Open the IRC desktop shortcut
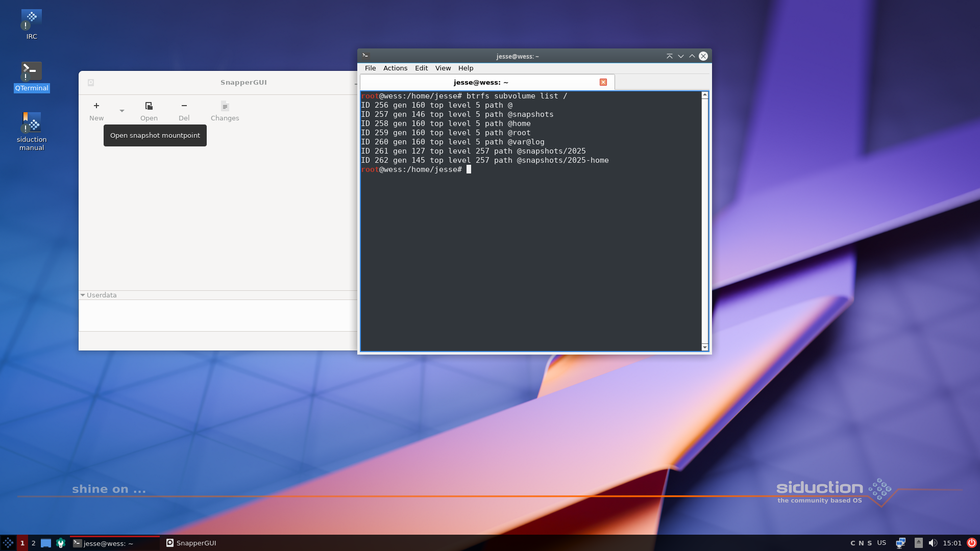Screen dimensions: 980x551 pos(32,24)
